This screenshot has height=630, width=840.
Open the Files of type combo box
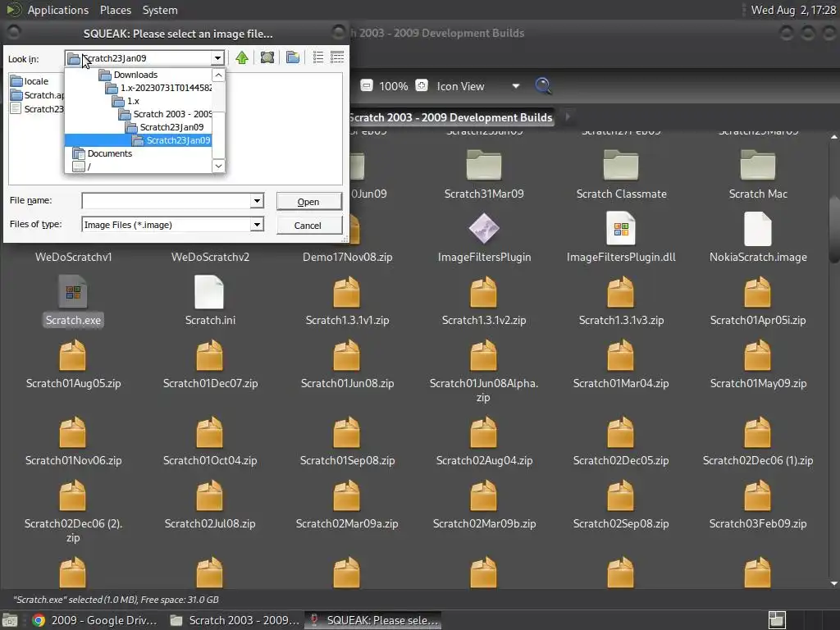click(x=172, y=225)
